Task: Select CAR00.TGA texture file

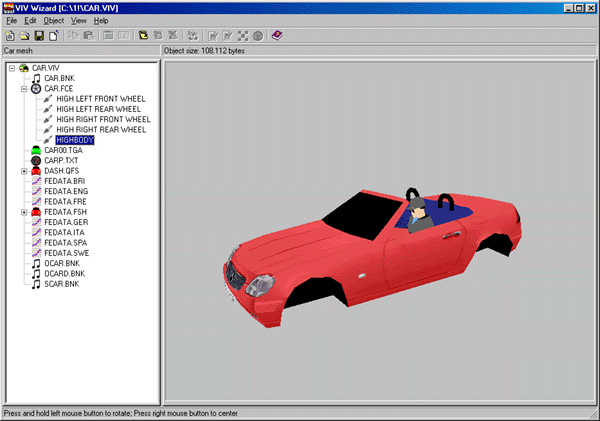Action: (x=64, y=150)
